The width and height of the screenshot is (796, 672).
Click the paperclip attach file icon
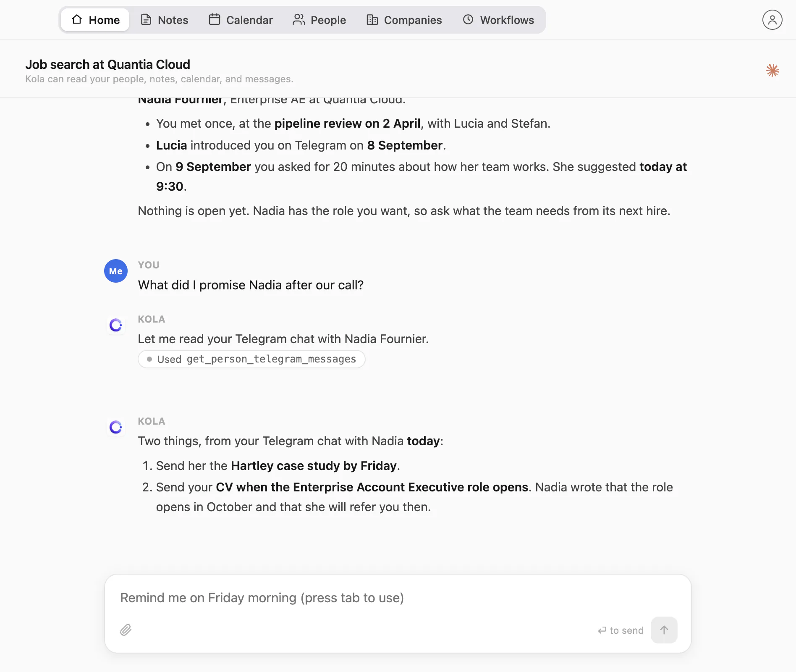pyautogui.click(x=126, y=630)
